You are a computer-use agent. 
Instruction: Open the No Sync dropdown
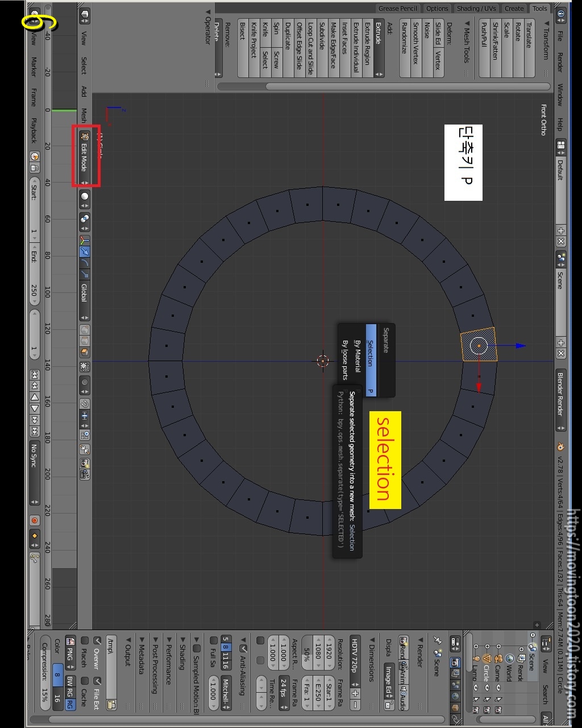click(35, 473)
